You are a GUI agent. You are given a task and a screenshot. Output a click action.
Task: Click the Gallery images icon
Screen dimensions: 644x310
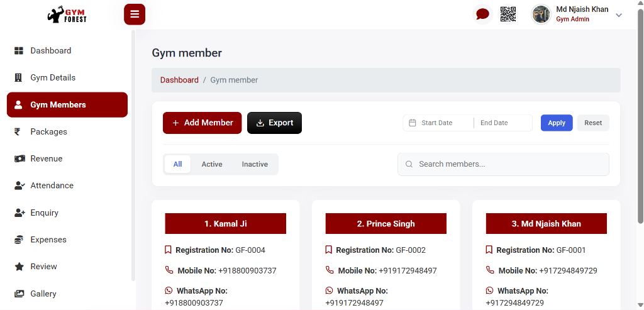[x=19, y=294]
